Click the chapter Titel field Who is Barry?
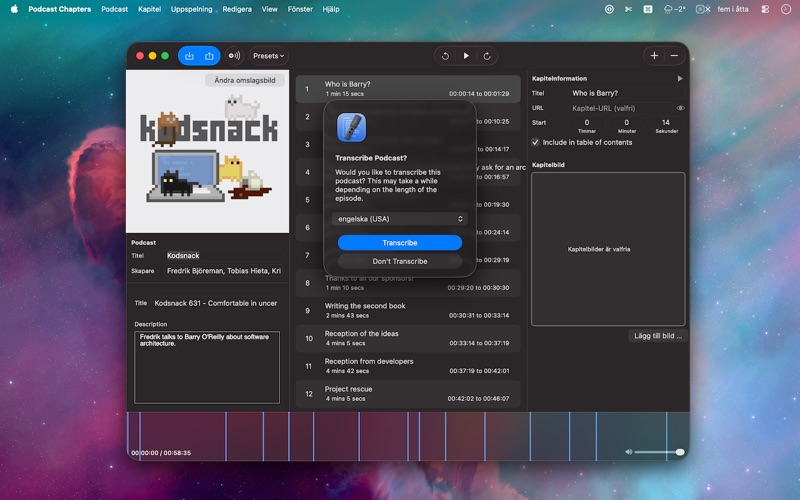This screenshot has height=500, width=800. point(627,93)
